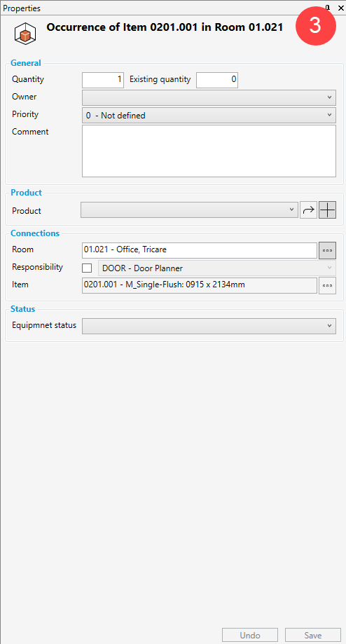The height and width of the screenshot is (644, 346).
Task: Click the pin icon in the Properties title bar
Action: click(x=328, y=8)
